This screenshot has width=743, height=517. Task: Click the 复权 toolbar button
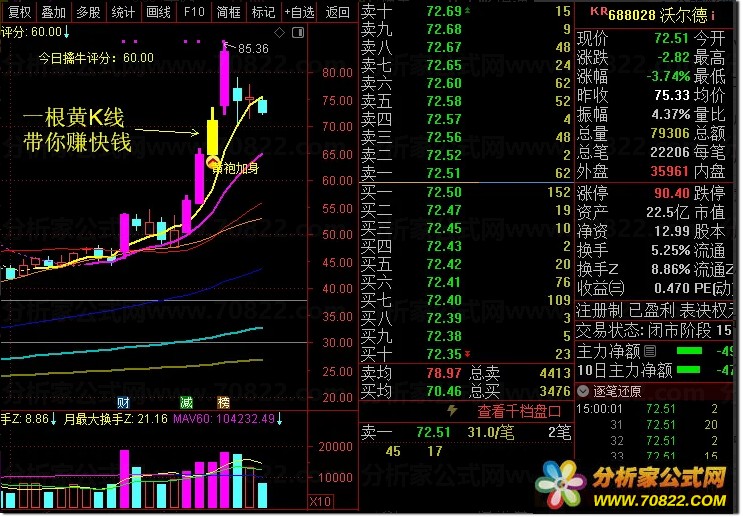click(19, 12)
